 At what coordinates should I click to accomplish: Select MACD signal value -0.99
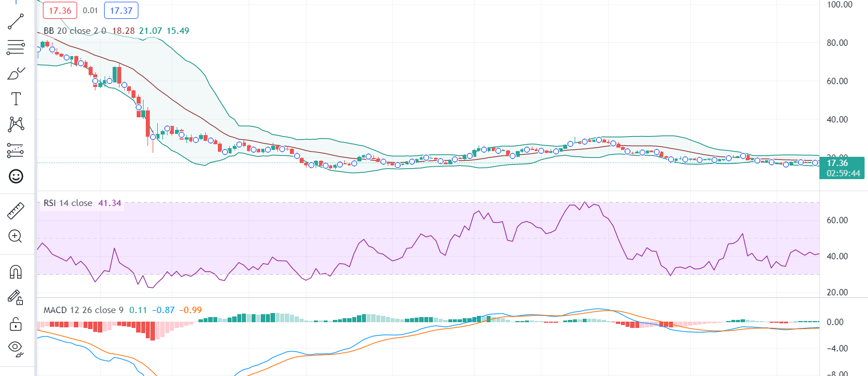pos(191,310)
